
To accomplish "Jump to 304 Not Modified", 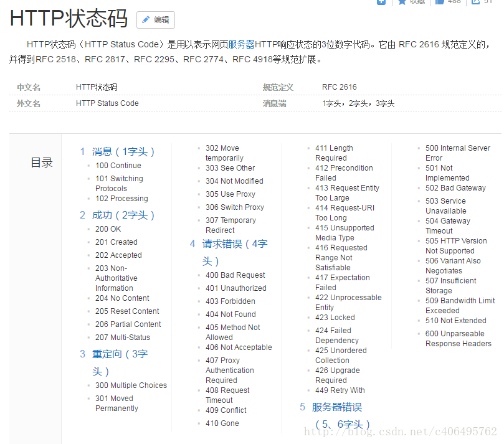I will pyautogui.click(x=234, y=181).
